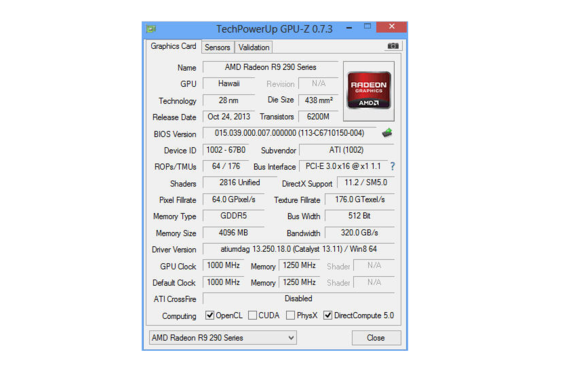
Task: Open the Bus Interface question mark help
Action: [392, 166]
